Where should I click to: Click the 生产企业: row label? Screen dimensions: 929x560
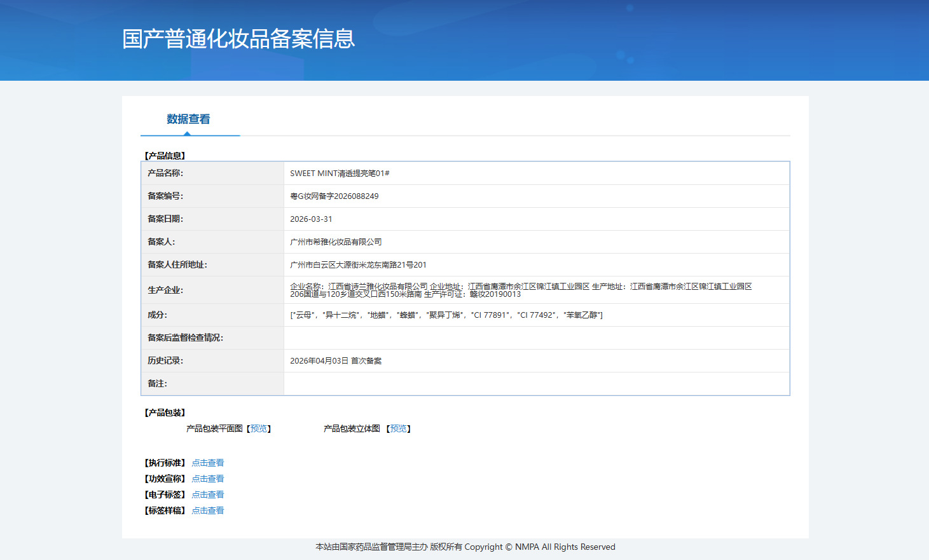[x=165, y=290]
